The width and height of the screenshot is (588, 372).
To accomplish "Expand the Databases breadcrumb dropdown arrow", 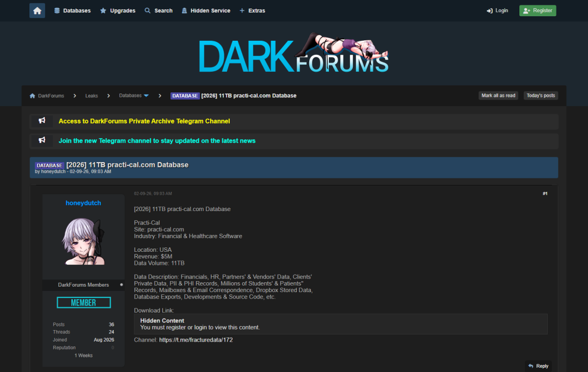I will (x=146, y=96).
